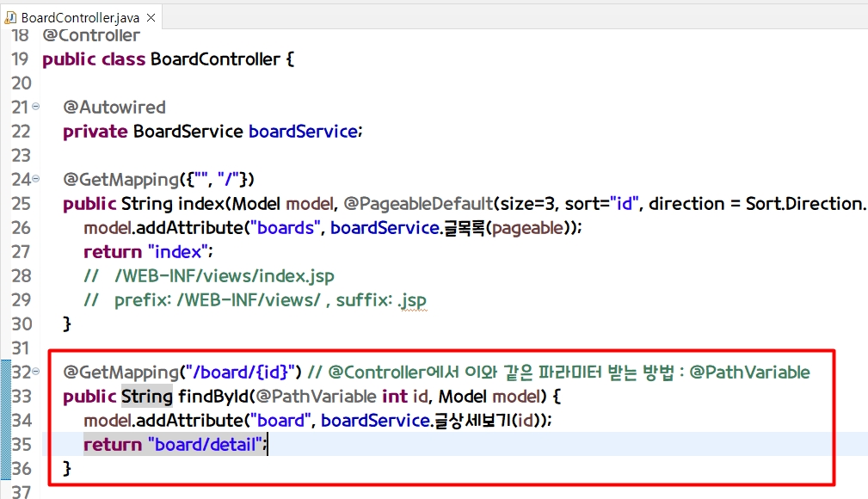Click the Java file icon on tab
The height and width of the screenshot is (499, 868).
click(10, 18)
